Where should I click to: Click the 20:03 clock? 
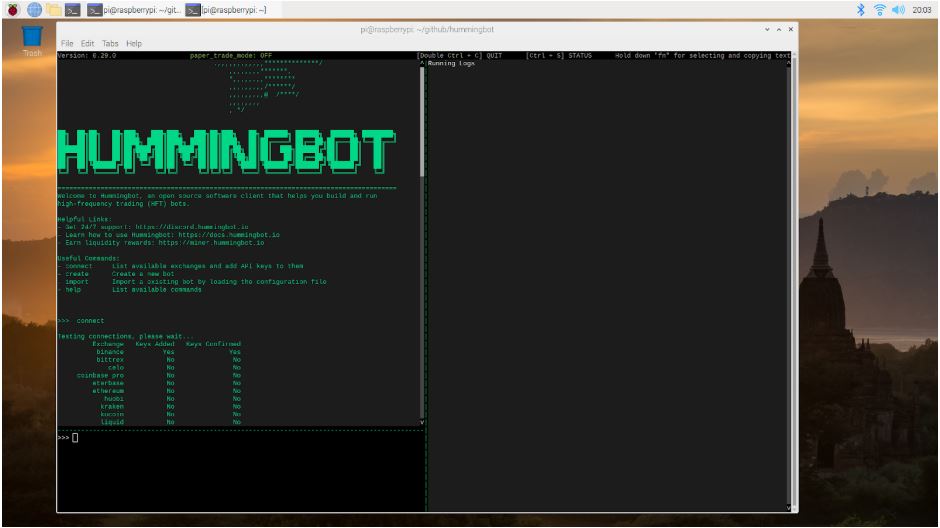point(921,10)
